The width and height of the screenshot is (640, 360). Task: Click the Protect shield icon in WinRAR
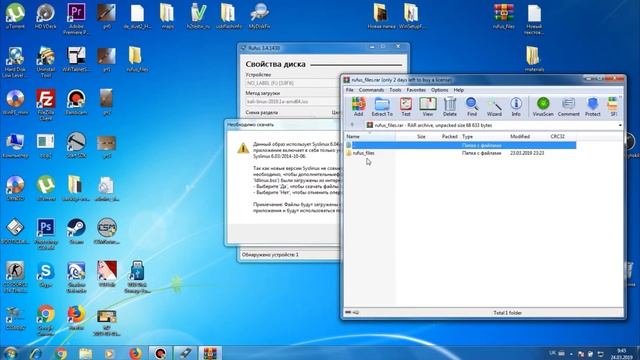coord(593,107)
